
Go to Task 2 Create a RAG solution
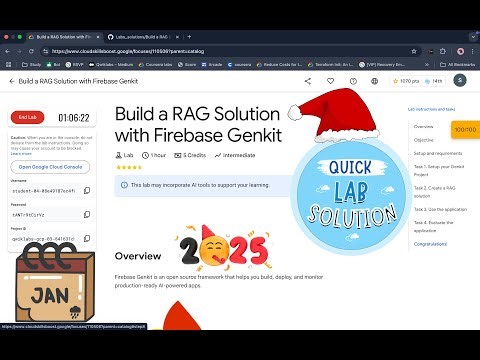(435, 192)
